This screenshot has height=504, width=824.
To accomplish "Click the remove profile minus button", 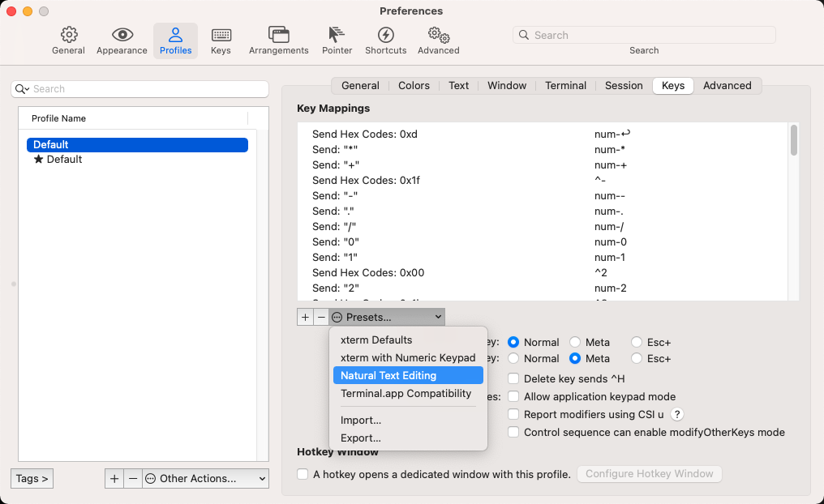I will click(x=133, y=479).
